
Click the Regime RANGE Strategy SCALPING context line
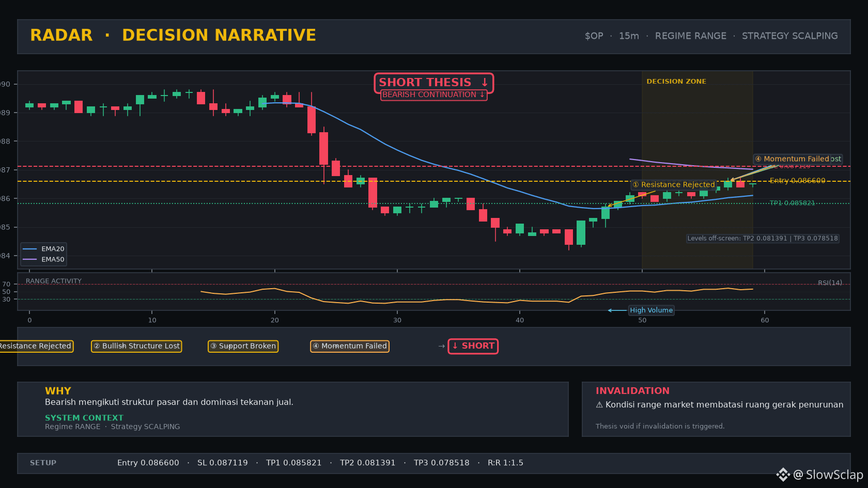pyautogui.click(x=113, y=427)
